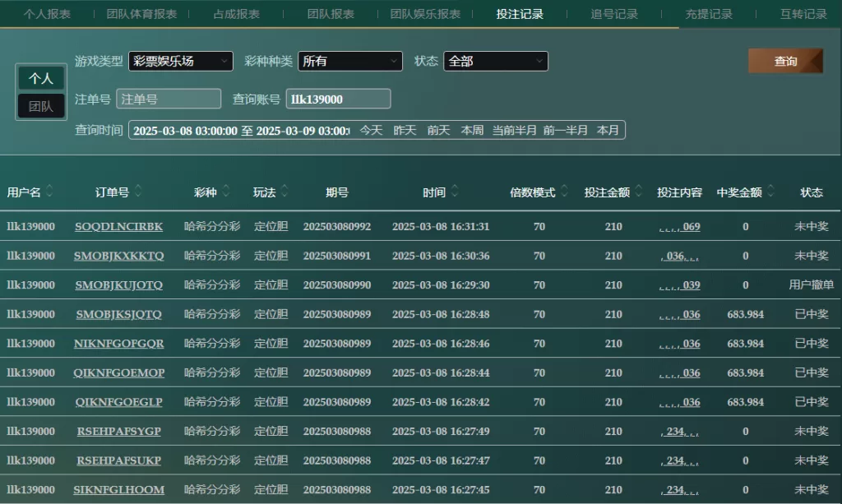Focus the 查询账号 input field
The width and height of the screenshot is (842, 504).
338,99
